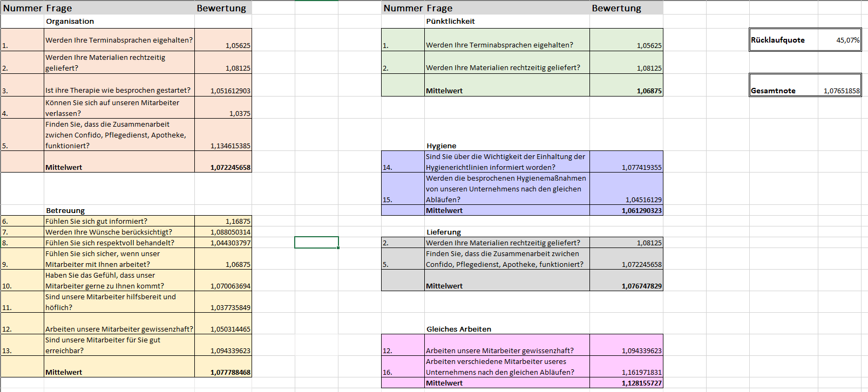Click the value 1,161971831

(x=626, y=367)
